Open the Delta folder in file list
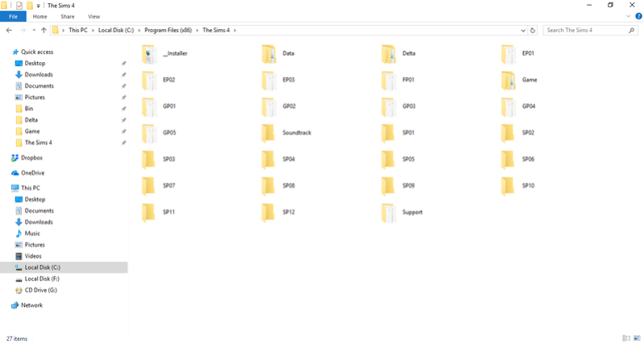Image resolution: width=644 pixels, height=344 pixels. click(398, 54)
